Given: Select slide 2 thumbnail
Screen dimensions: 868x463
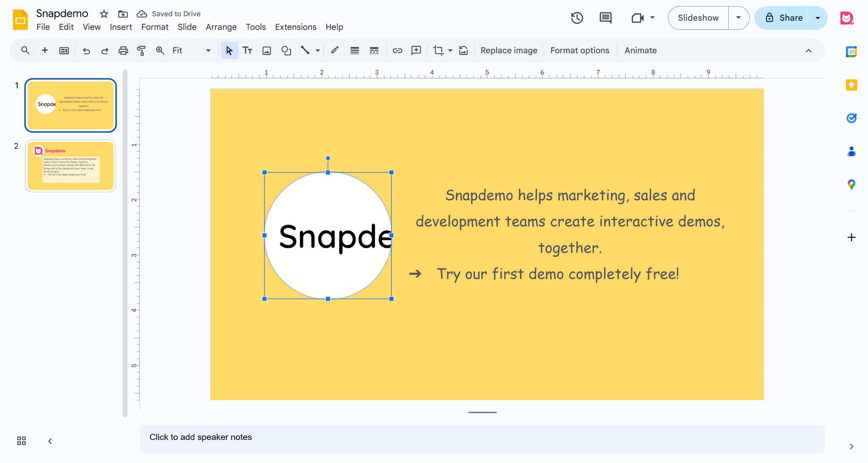Looking at the screenshot, I should (x=70, y=166).
